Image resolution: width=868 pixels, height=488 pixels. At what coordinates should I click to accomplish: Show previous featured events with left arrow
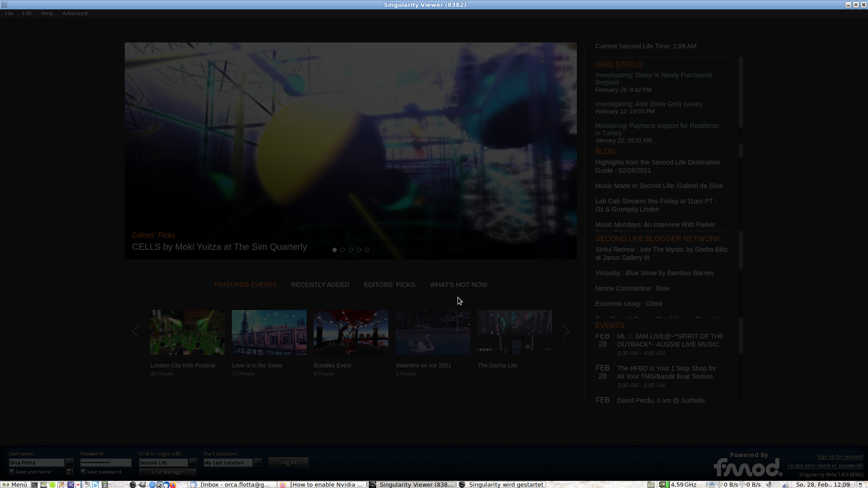point(135,331)
